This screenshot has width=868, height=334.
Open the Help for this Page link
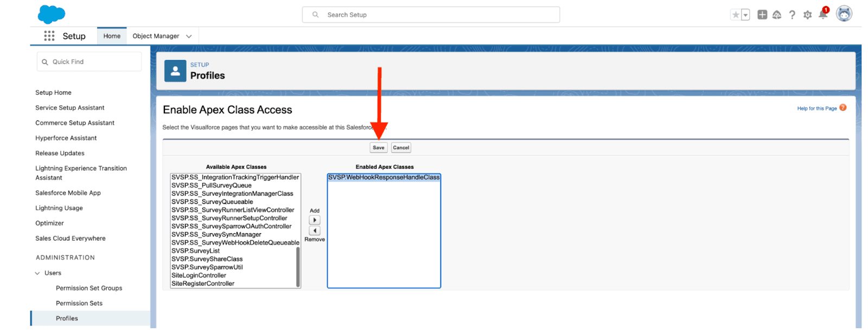pyautogui.click(x=816, y=108)
